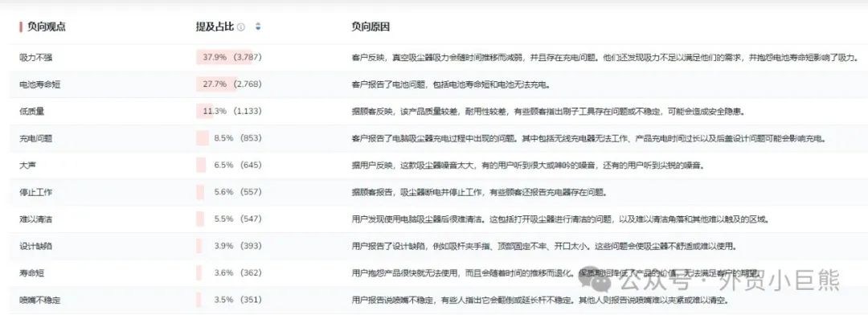
Task: Click the 6.5% (645) value
Action: [237, 165]
